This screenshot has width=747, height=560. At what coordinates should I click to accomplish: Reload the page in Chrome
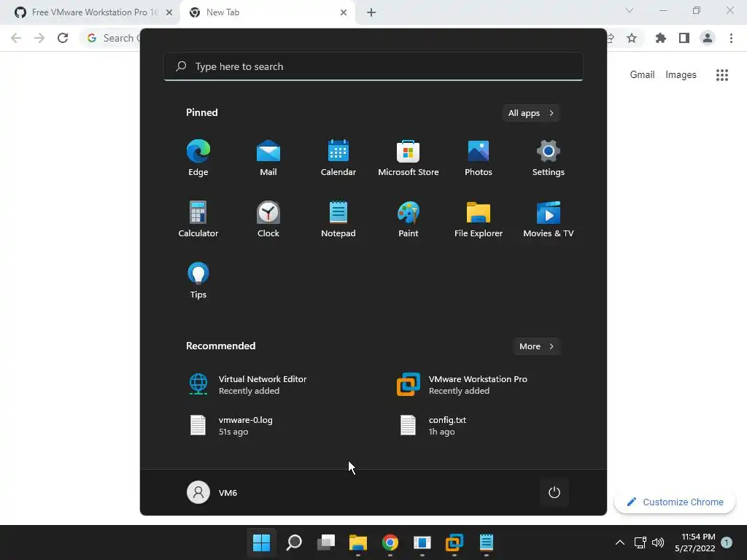coord(63,38)
